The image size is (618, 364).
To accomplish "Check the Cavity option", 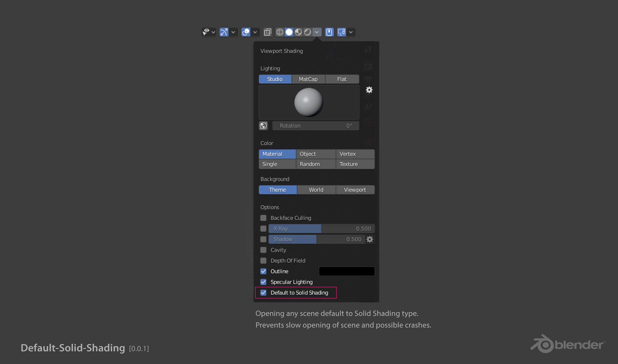I will (x=263, y=250).
